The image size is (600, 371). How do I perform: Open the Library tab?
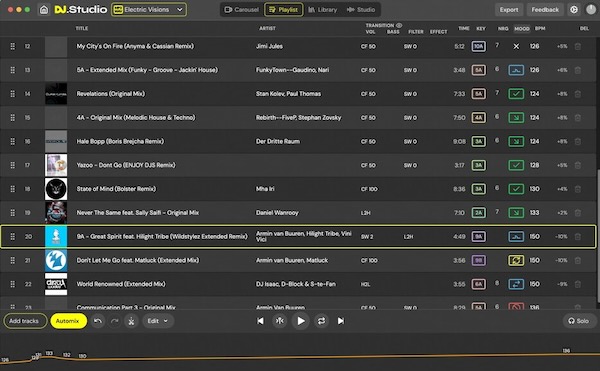[323, 10]
